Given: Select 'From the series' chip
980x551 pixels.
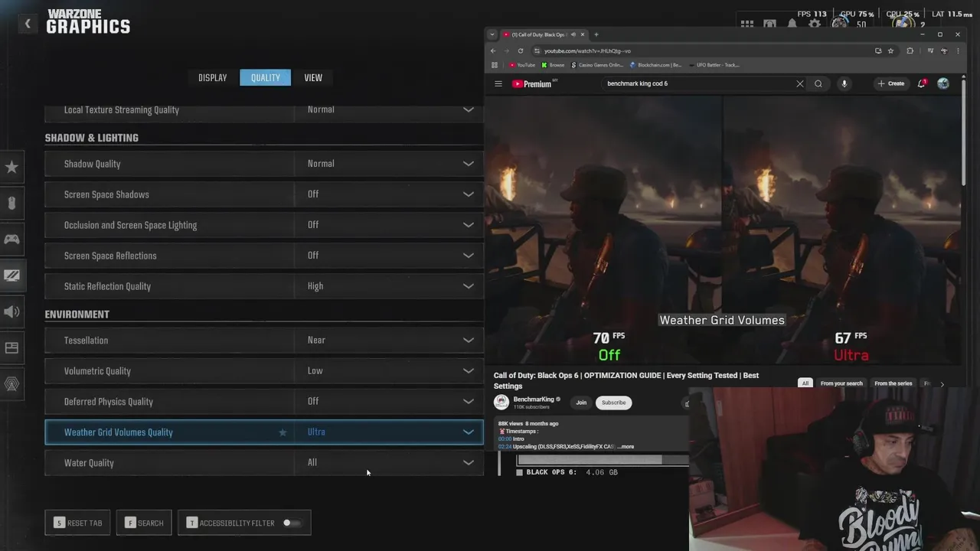Looking at the screenshot, I should coord(893,383).
